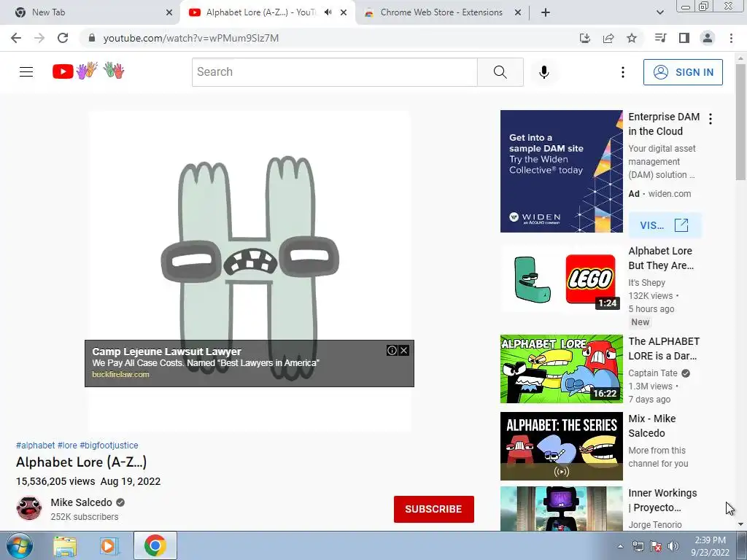Click 'The ALPHABET LORE is a Dar...' title
The width and height of the screenshot is (747, 560).
point(664,349)
